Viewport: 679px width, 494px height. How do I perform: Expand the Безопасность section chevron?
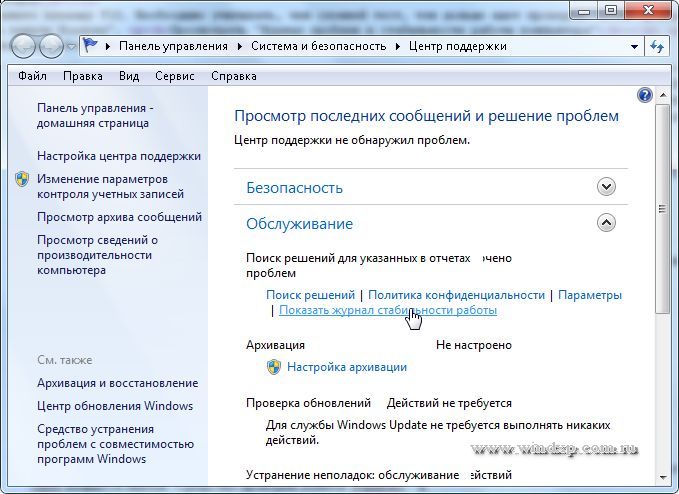(x=606, y=187)
